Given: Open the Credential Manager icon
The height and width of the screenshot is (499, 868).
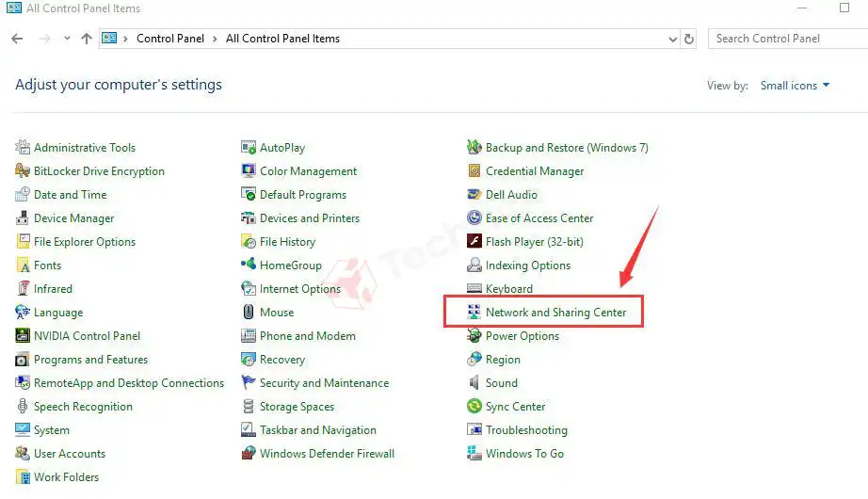Looking at the screenshot, I should tap(474, 171).
